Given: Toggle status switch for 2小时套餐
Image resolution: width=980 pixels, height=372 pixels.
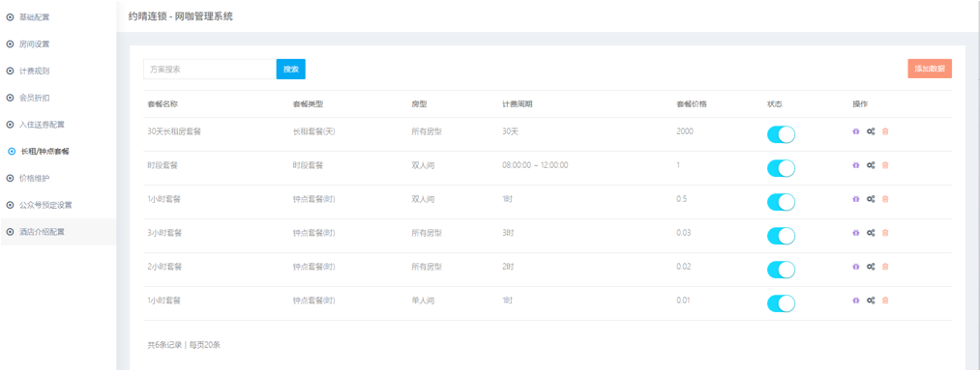Looking at the screenshot, I should pyautogui.click(x=782, y=270).
